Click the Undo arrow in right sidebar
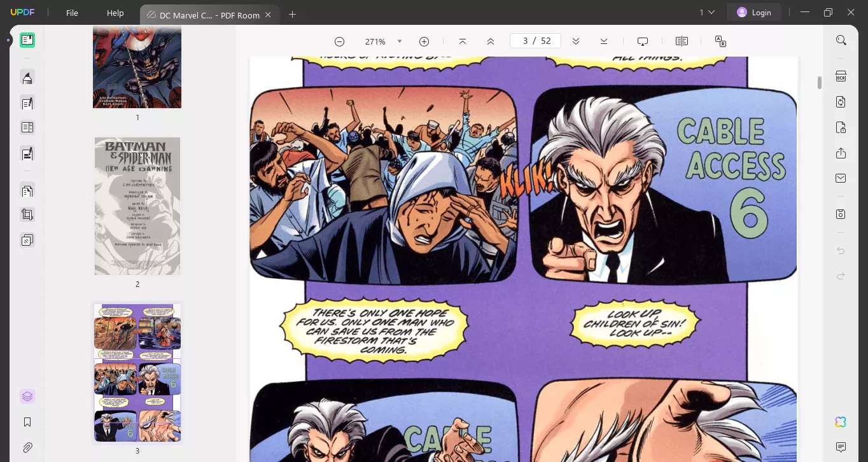The width and height of the screenshot is (868, 462). [841, 251]
